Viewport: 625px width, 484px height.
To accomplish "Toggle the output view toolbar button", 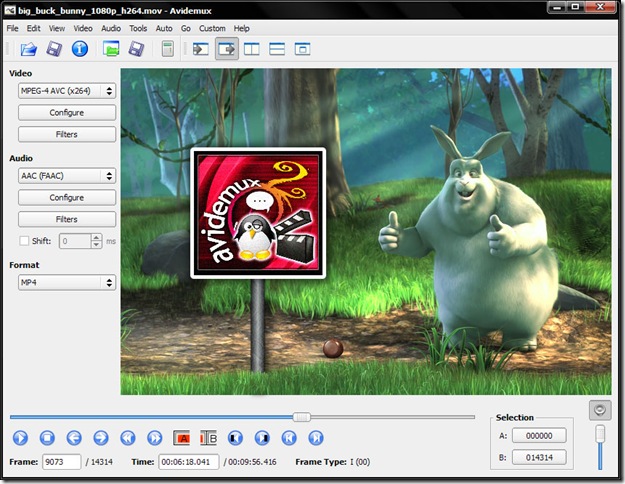I will (227, 48).
